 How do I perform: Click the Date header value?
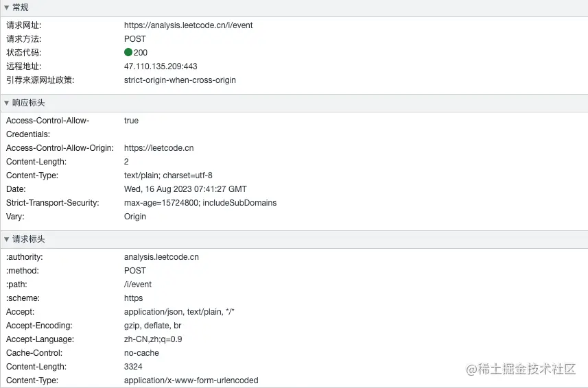(185, 189)
